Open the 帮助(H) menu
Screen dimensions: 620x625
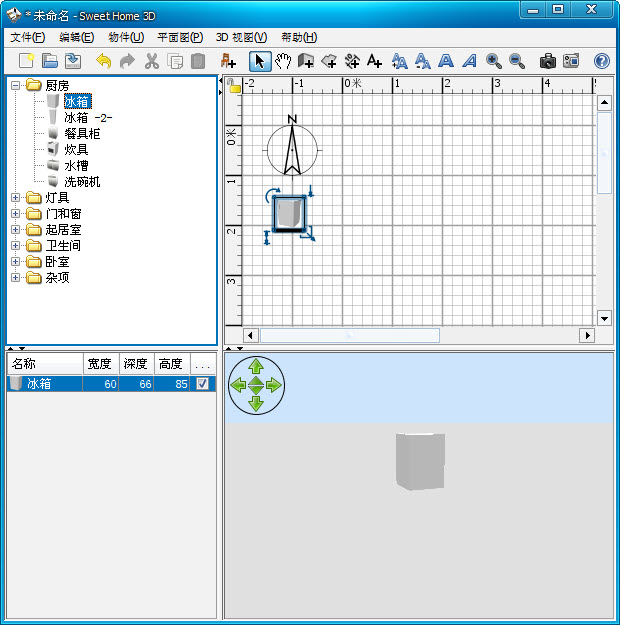click(x=299, y=37)
